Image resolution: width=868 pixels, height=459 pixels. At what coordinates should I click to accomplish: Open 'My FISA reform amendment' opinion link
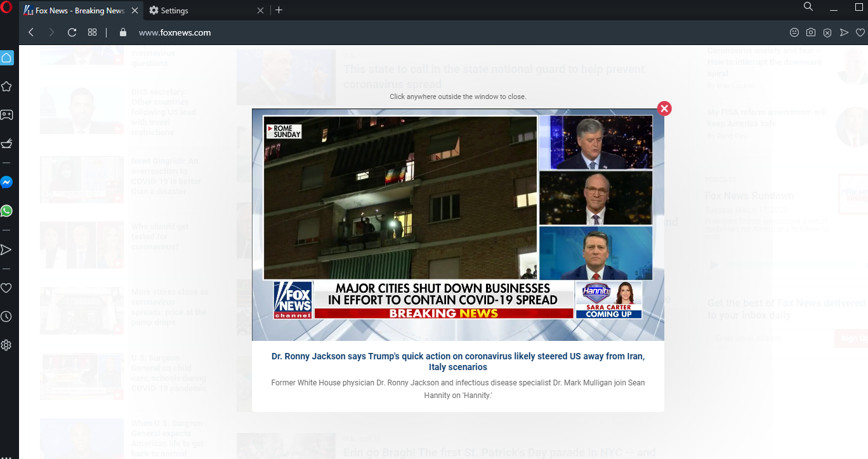coord(768,118)
